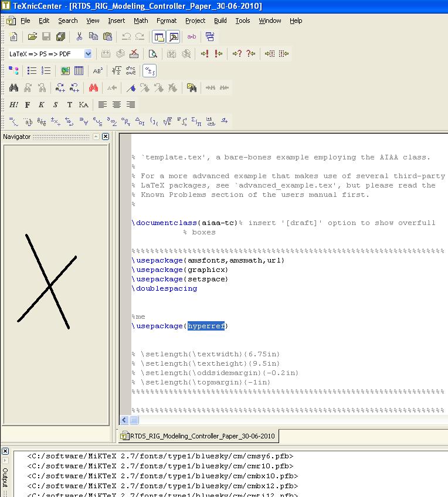Image resolution: width=448 pixels, height=497 pixels.
Task: Click the Undo arrow icon
Action: coord(126,37)
